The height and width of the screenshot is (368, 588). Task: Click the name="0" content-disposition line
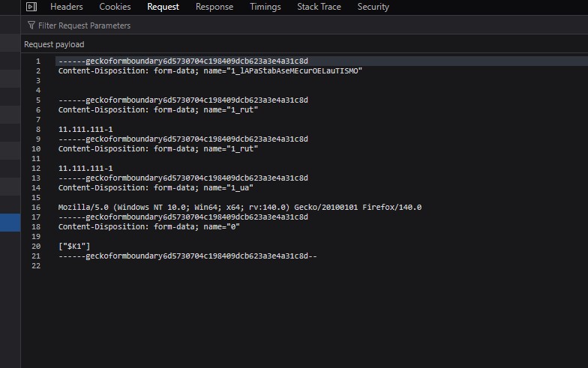(148, 226)
